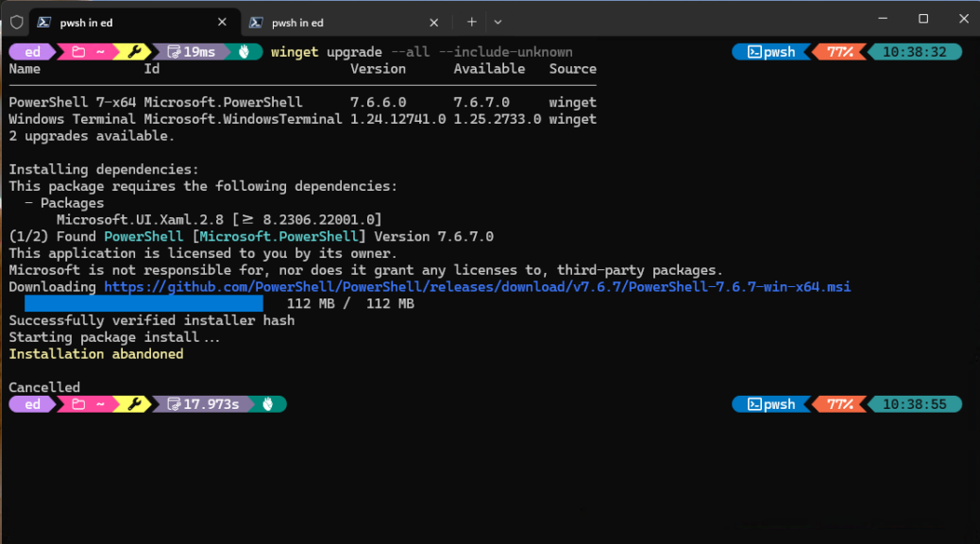
Task: Click the 10:38:32 time segment
Action: [x=914, y=52]
